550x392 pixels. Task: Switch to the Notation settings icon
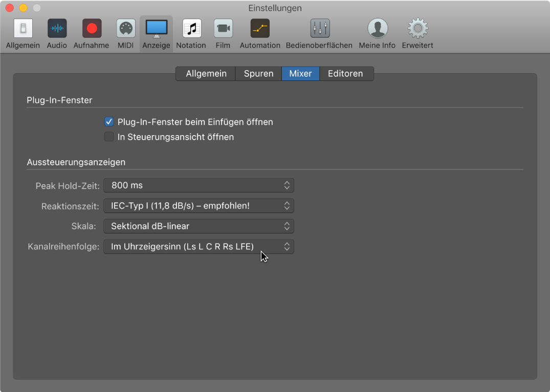coord(191,29)
